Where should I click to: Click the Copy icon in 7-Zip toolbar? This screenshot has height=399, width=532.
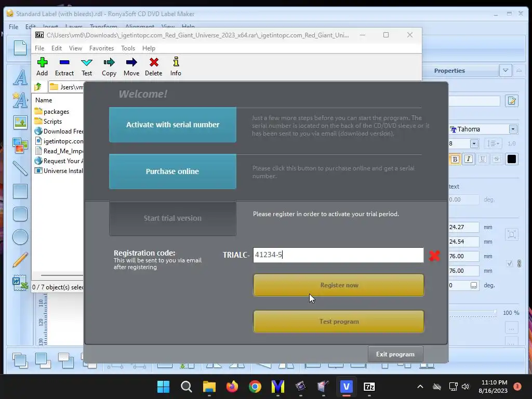click(109, 66)
